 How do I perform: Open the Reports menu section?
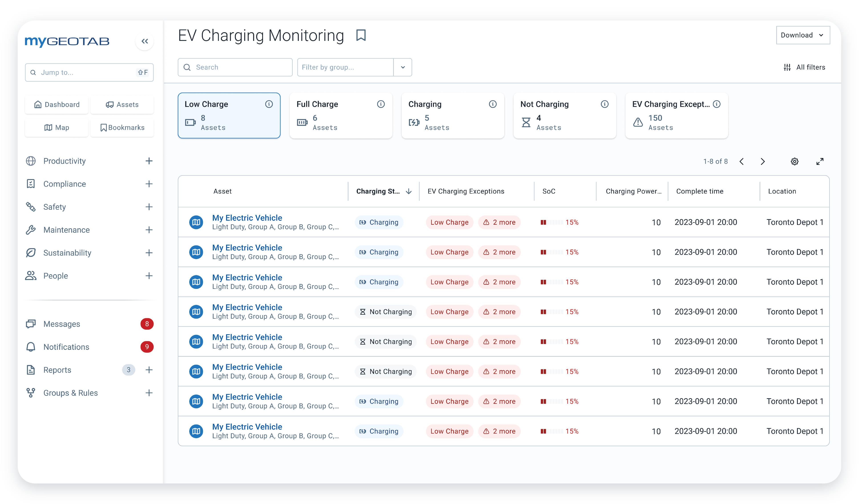(57, 370)
